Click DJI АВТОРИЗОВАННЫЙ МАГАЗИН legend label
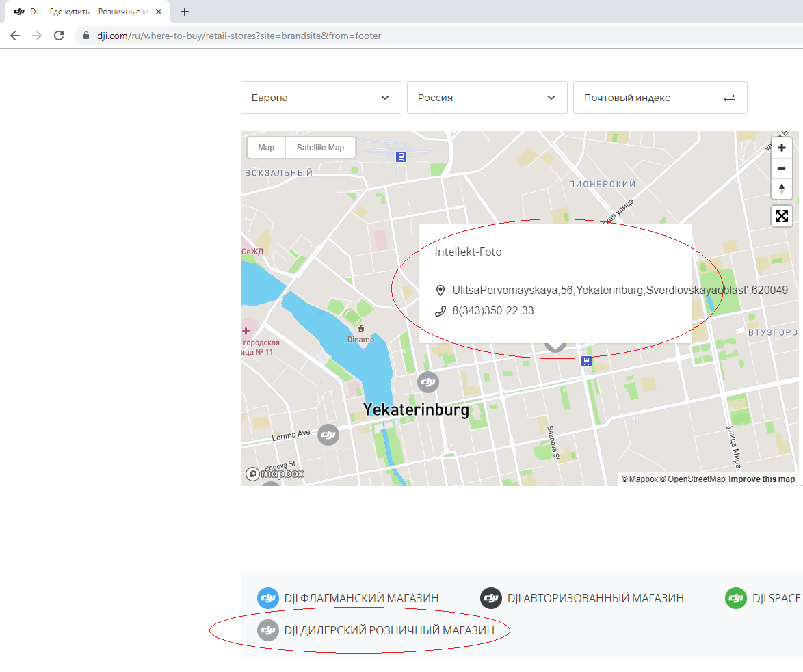803x672 pixels. pyautogui.click(x=596, y=598)
